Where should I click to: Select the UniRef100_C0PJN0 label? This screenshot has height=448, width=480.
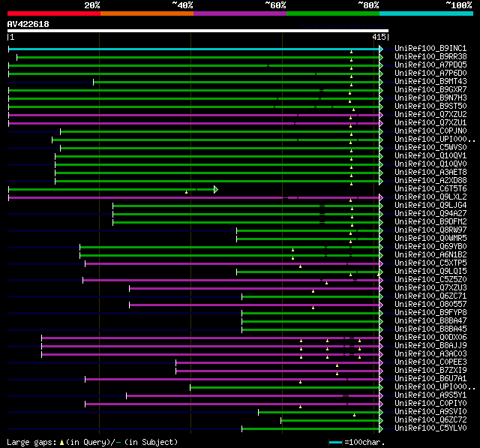(x=430, y=131)
